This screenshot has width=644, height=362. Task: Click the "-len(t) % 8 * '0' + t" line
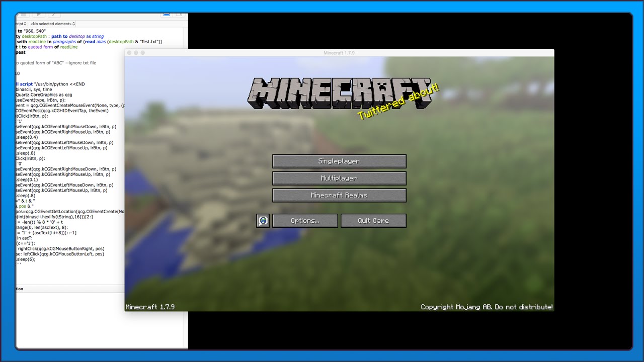(x=42, y=222)
